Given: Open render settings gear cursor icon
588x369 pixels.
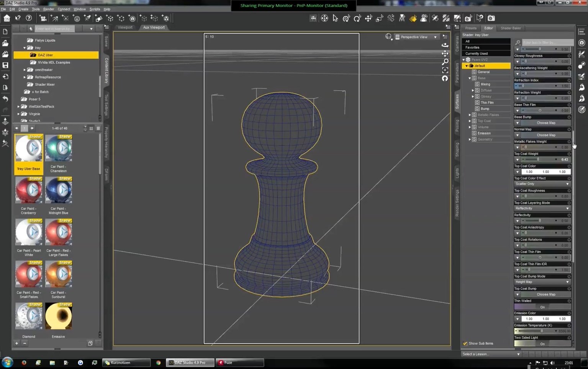Looking at the screenshot, I should point(480,18).
